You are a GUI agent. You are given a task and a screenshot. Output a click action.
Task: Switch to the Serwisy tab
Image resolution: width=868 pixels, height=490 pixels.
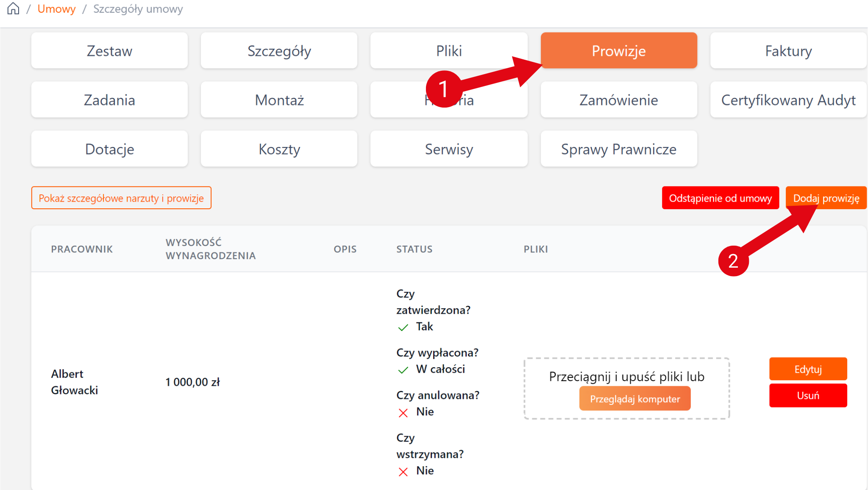[x=449, y=149]
